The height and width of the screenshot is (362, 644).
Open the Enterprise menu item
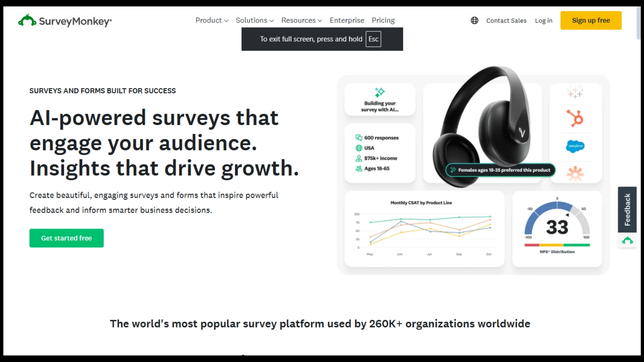[347, 20]
